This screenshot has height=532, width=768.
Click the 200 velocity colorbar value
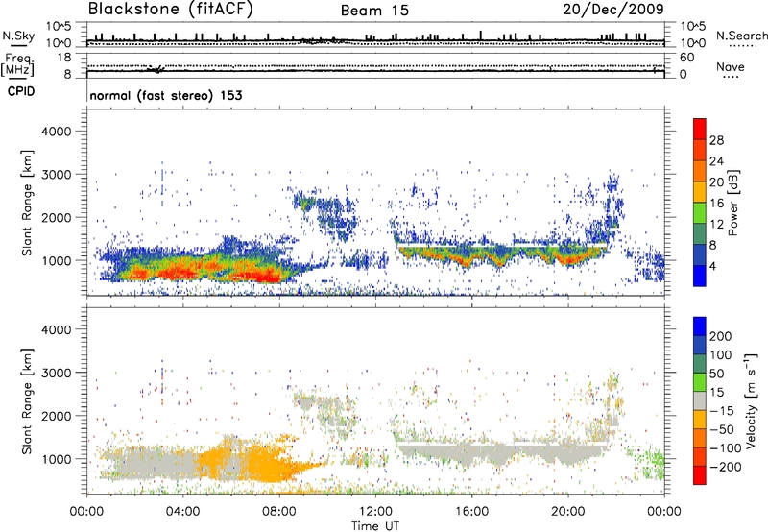(x=721, y=336)
